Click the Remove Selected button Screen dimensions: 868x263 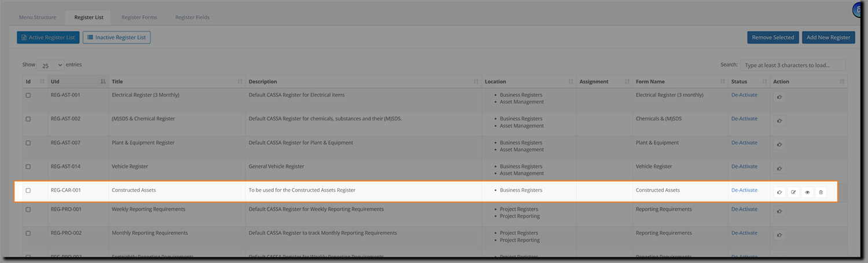(x=773, y=38)
